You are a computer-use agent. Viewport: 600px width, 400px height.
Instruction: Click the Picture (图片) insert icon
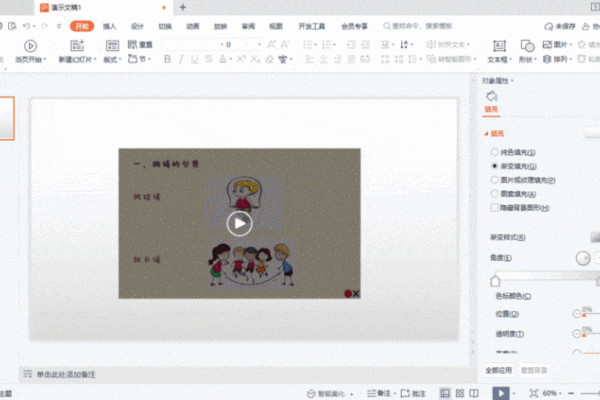547,45
